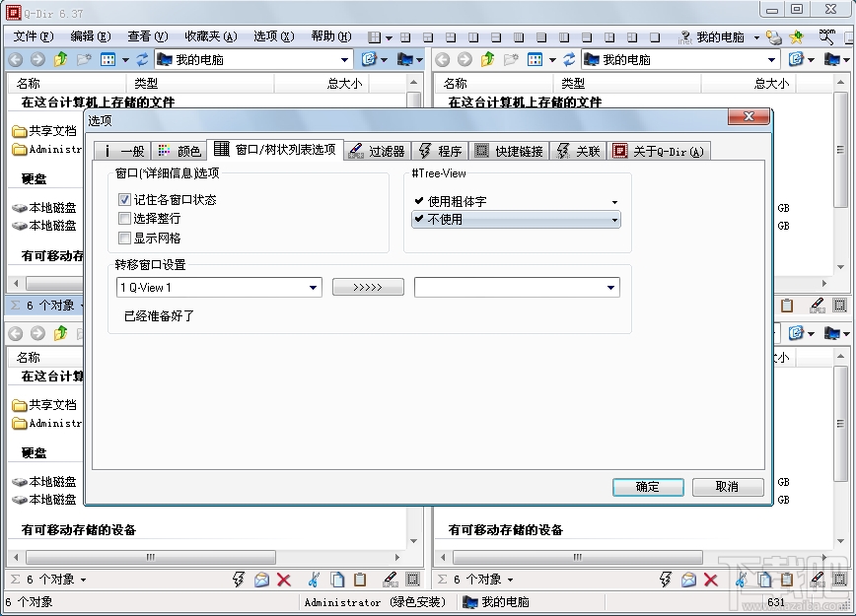Click lightning run icon in bottom-right pane
856x616 pixels.
coord(666,580)
